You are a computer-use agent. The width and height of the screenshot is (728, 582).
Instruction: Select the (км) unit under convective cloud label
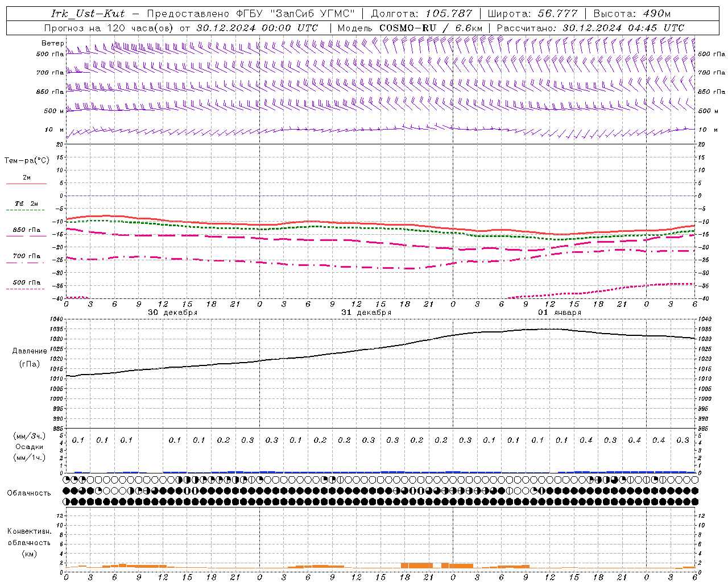pyautogui.click(x=29, y=554)
